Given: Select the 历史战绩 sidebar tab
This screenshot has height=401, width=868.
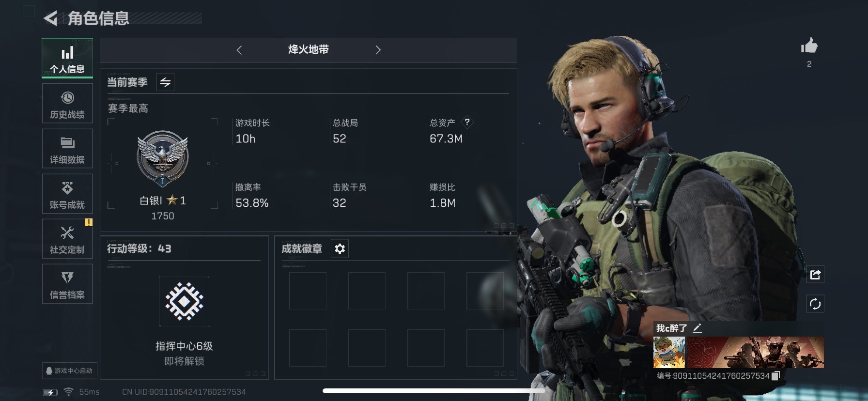Looking at the screenshot, I should point(67,104).
